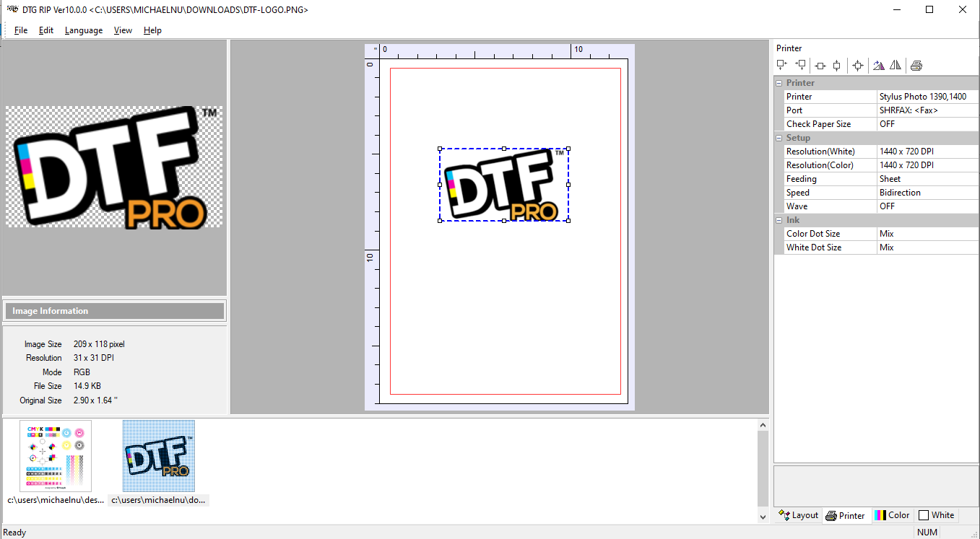This screenshot has height=539, width=980.
Task: Click the Speed label
Action: [x=831, y=193]
